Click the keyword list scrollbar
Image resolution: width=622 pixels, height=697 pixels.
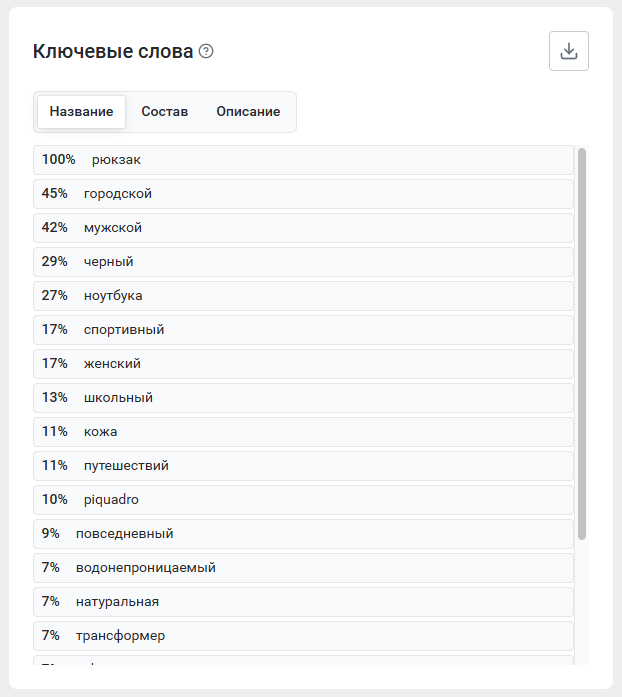pyautogui.click(x=582, y=344)
